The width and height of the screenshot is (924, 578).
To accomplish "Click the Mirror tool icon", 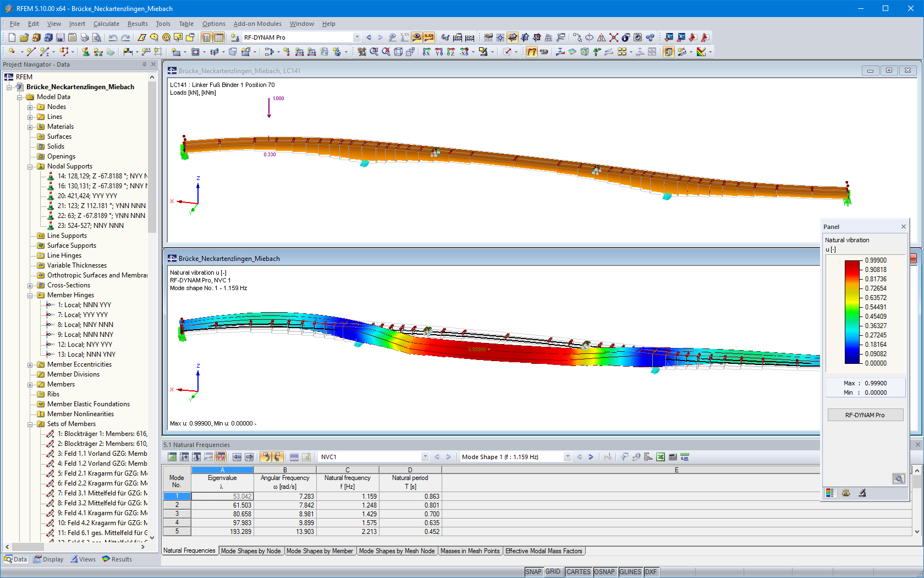I will pos(601,37).
